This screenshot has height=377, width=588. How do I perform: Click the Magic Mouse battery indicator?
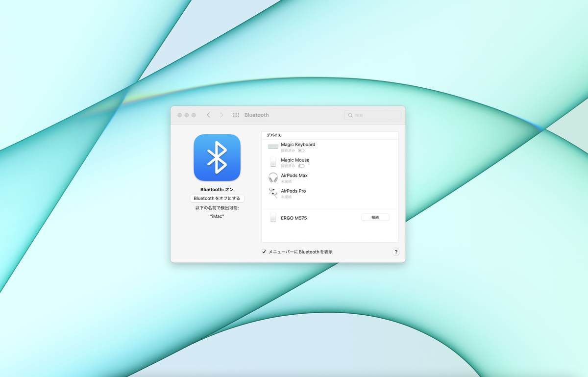[301, 166]
